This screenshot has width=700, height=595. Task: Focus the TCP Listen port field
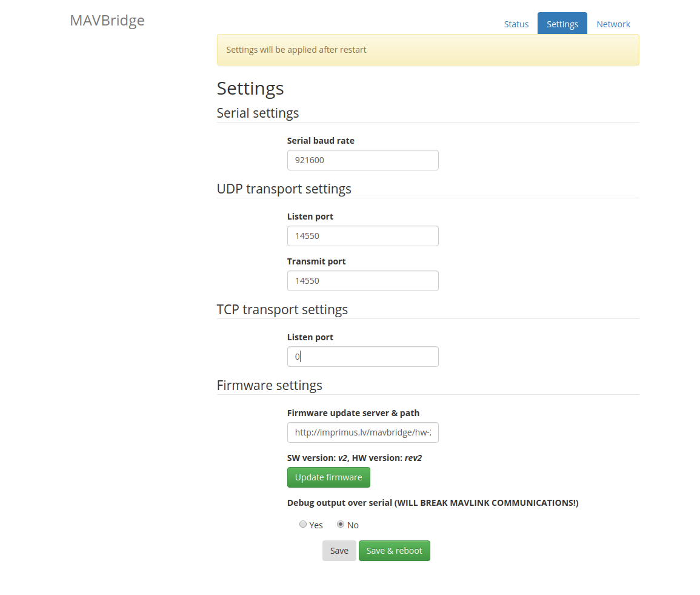[x=362, y=357]
